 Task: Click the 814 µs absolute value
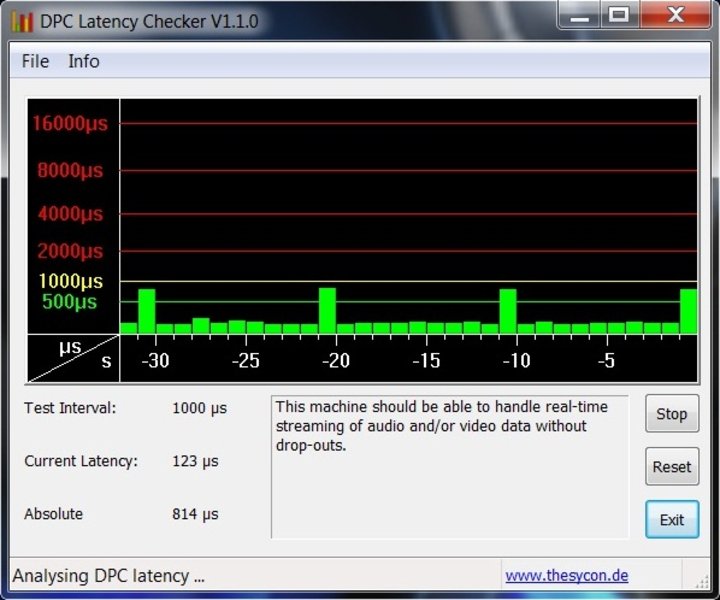point(195,514)
